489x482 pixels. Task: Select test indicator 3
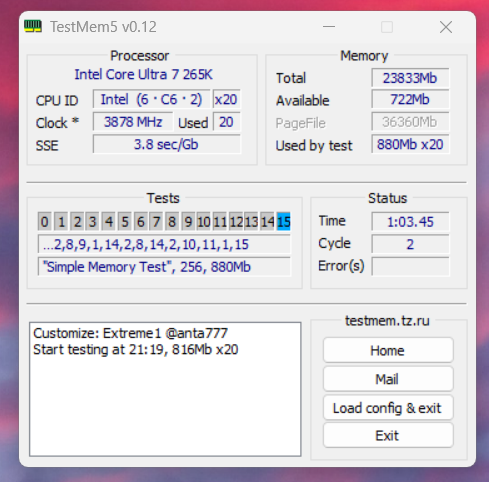click(92, 222)
